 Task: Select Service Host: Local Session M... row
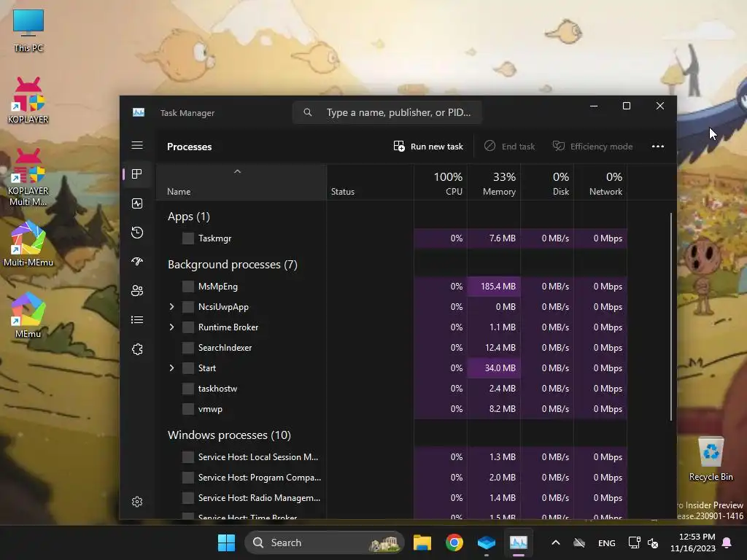click(392, 457)
